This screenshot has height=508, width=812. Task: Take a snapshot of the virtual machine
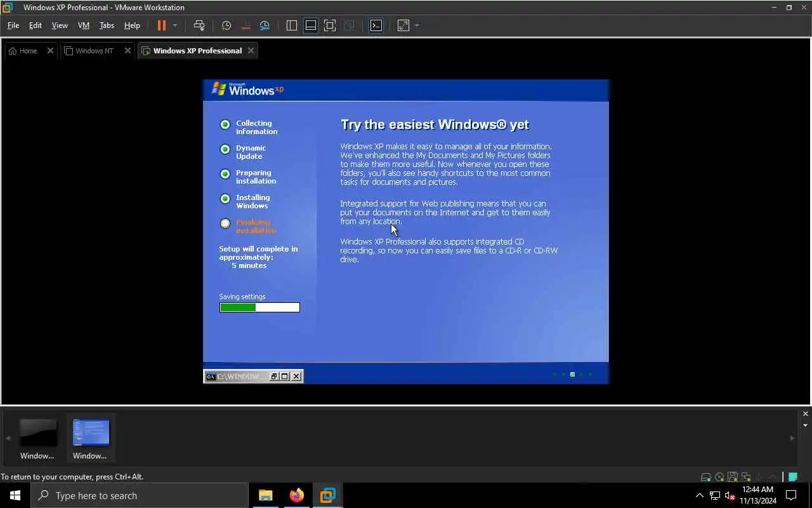point(226,25)
